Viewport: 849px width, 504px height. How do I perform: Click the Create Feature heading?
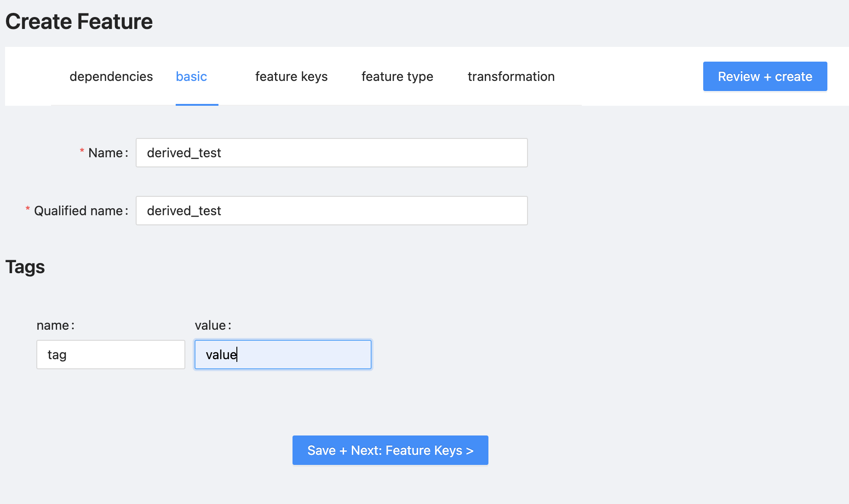coord(79,22)
